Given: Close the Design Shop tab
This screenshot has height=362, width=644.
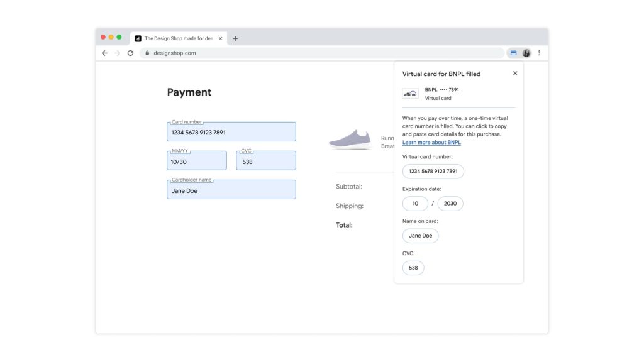Looking at the screenshot, I should pyautogui.click(x=220, y=38).
